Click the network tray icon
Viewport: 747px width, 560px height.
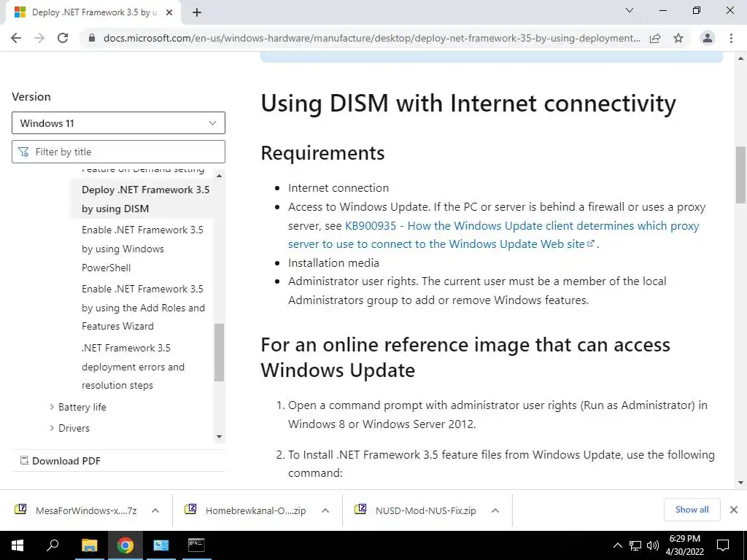tap(635, 545)
